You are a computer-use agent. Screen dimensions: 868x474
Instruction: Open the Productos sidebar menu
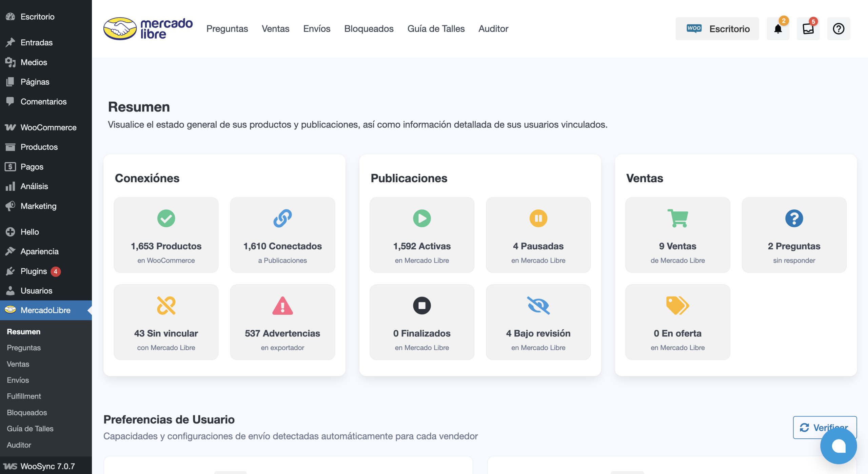pos(46,147)
